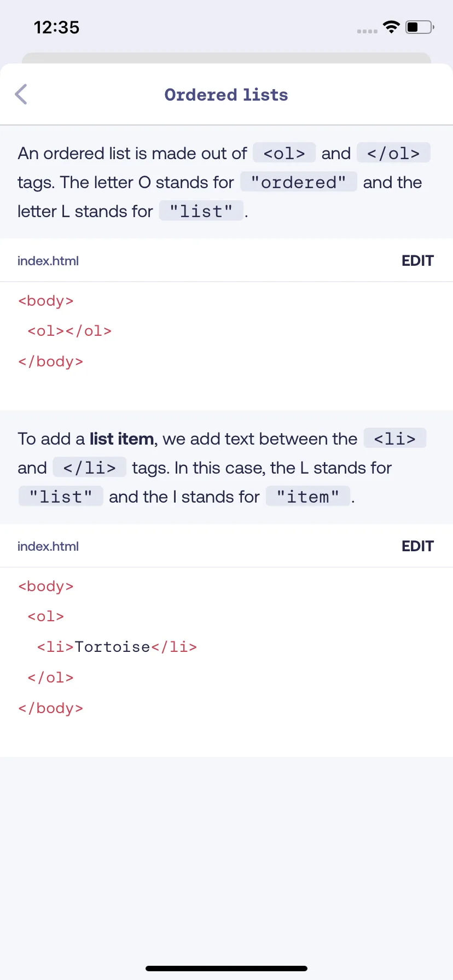Image resolution: width=453 pixels, height=980 pixels.
Task: Tap the back chevron arrow
Action: (x=21, y=94)
